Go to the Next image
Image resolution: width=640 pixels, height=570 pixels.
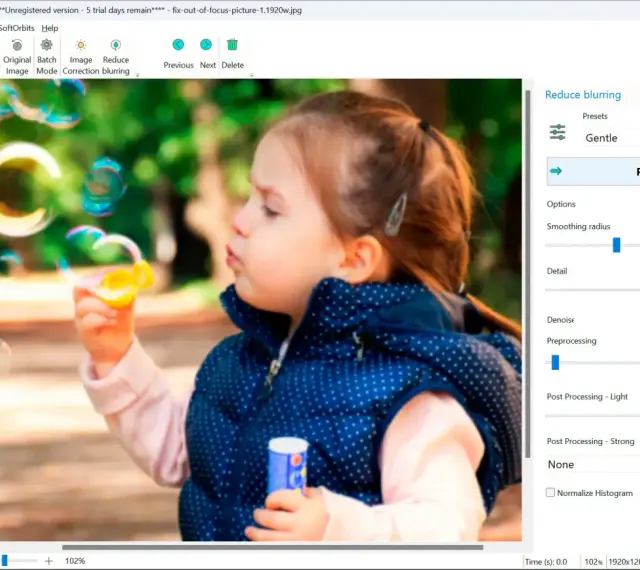[207, 53]
